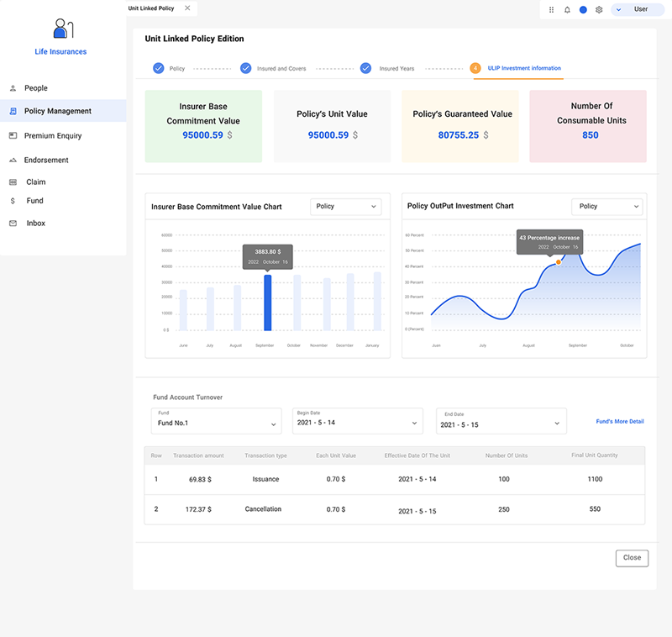This screenshot has width=672, height=637.
Task: Click the completed Policy step checkmark
Action: pyautogui.click(x=159, y=68)
